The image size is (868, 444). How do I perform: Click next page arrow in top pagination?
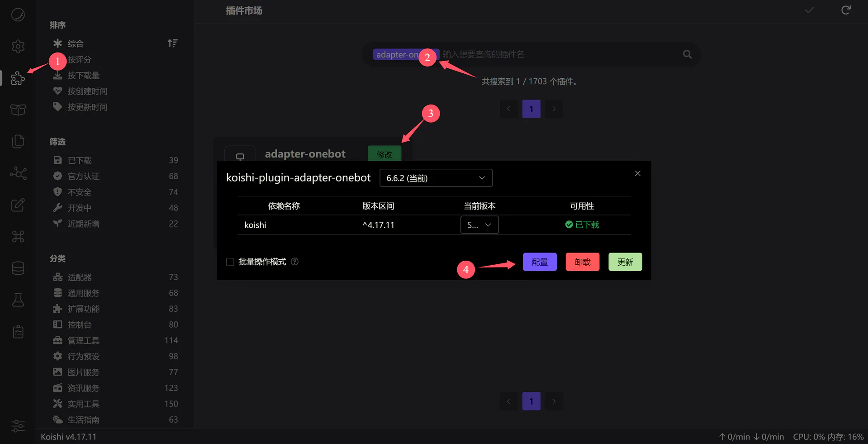[x=554, y=109]
